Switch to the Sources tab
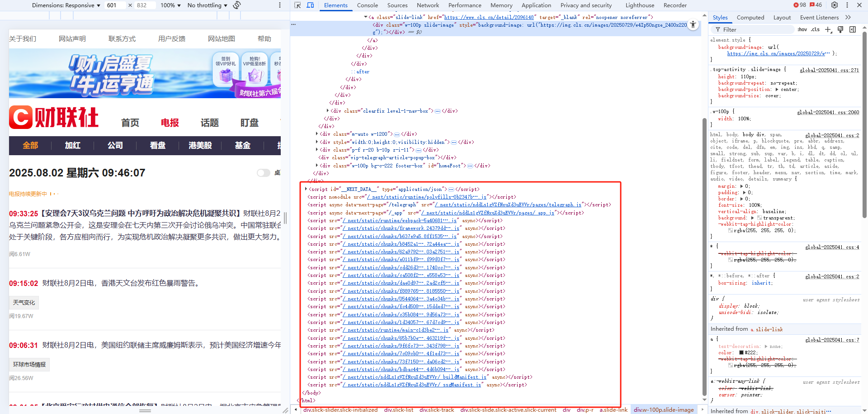Image resolution: width=868 pixels, height=414 pixels. (397, 5)
